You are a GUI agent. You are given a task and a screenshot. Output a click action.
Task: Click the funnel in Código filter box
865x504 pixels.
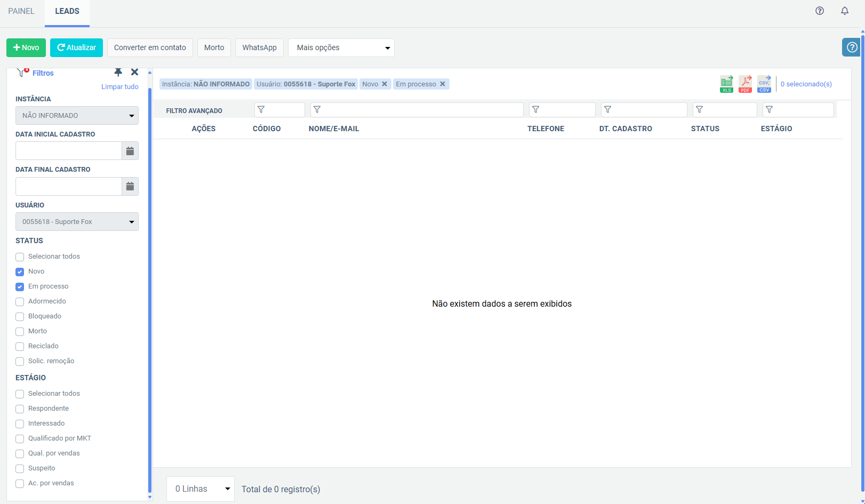pyautogui.click(x=261, y=109)
